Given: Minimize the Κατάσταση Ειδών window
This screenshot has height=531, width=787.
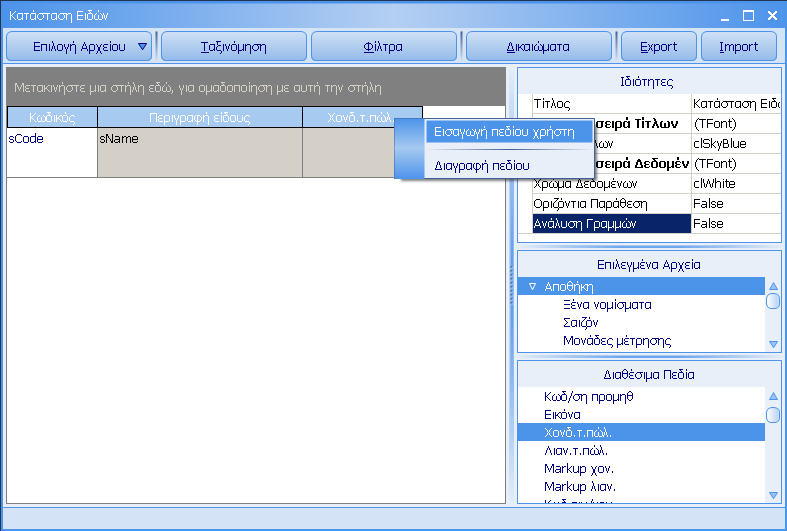Looking at the screenshot, I should point(724,16).
